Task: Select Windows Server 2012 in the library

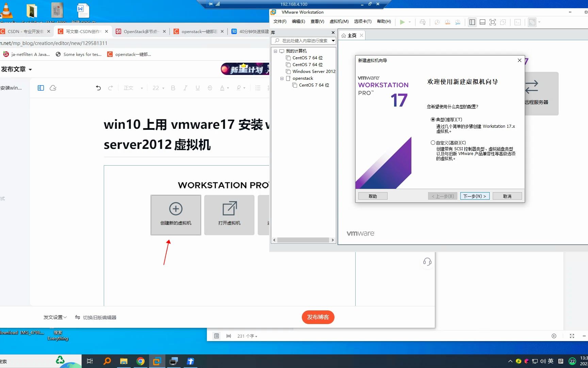Action: click(x=314, y=72)
